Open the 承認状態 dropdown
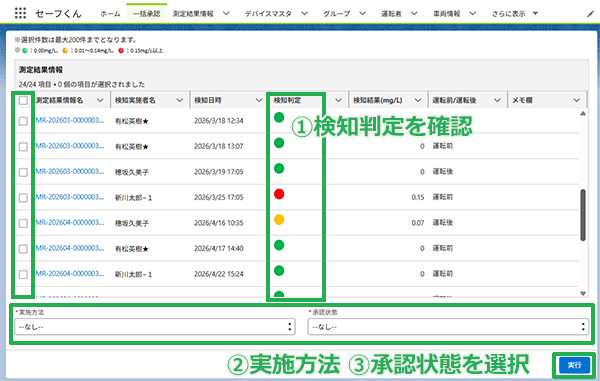The image size is (600, 381). (448, 327)
